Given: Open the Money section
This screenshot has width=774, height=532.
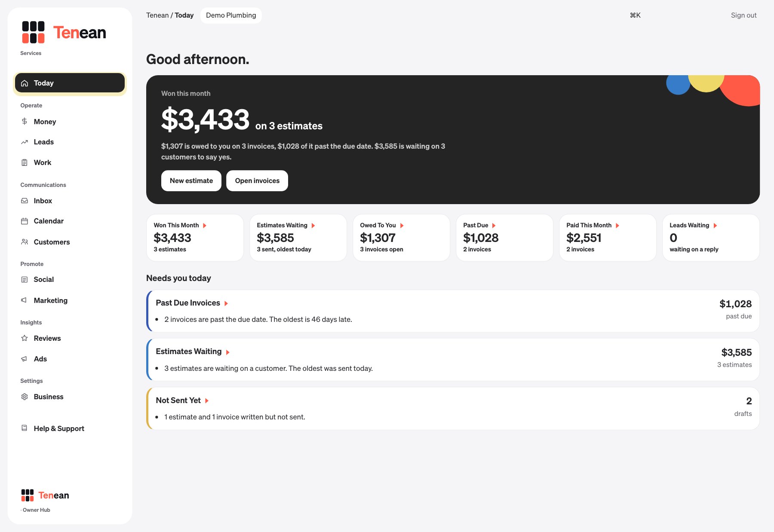Looking at the screenshot, I should coord(70,122).
